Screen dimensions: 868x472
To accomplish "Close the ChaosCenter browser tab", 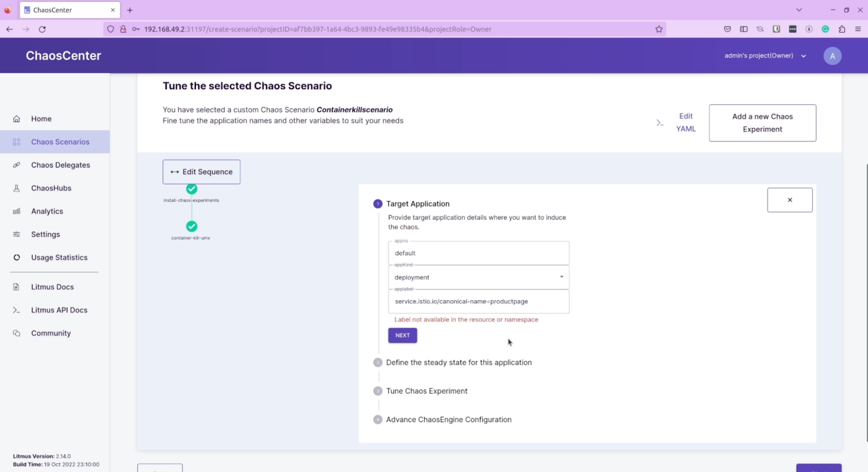I will tap(113, 10).
